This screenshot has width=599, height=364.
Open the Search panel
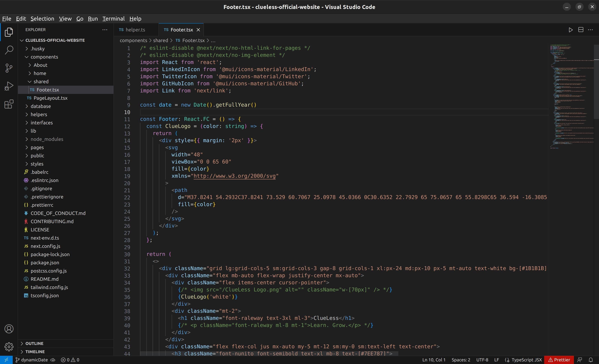pos(9,50)
